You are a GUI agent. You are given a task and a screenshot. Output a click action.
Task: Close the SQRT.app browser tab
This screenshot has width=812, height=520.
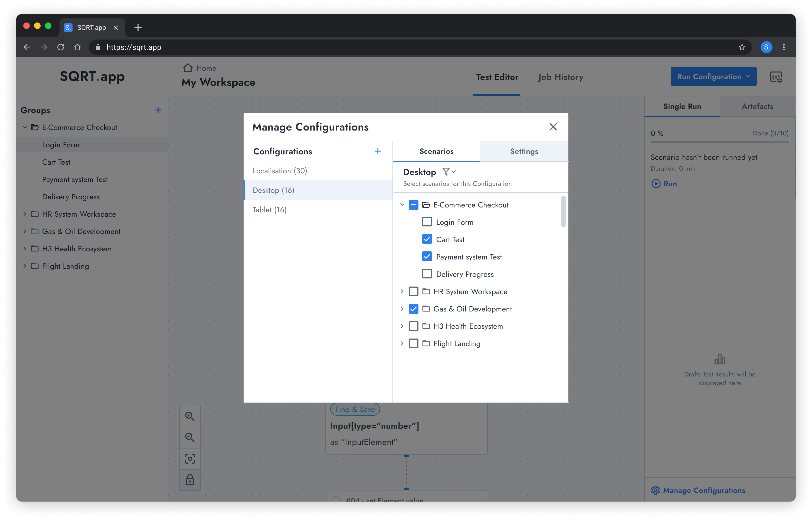[x=116, y=28]
